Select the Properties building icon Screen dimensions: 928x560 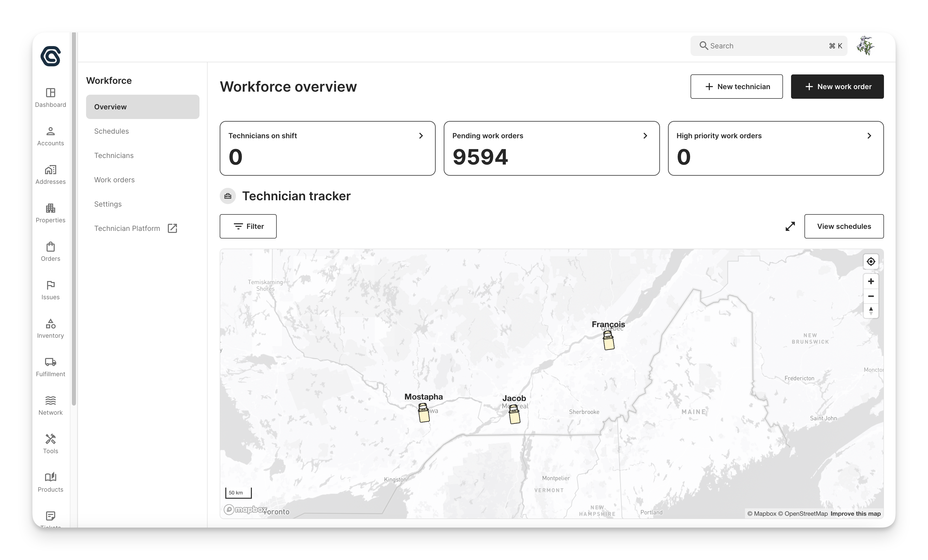click(x=50, y=208)
